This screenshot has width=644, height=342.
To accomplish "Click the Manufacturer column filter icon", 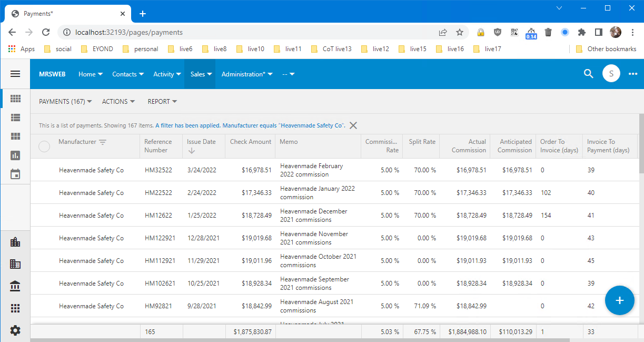I will click(x=103, y=141).
